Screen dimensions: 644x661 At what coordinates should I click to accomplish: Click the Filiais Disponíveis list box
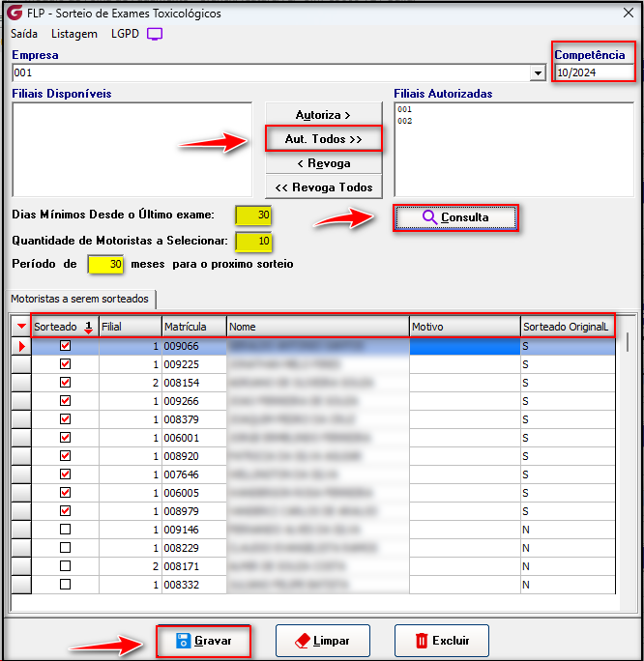pyautogui.click(x=132, y=149)
